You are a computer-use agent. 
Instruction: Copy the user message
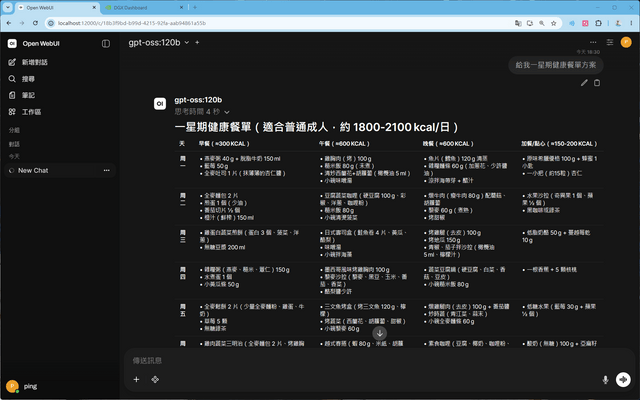coord(597,83)
